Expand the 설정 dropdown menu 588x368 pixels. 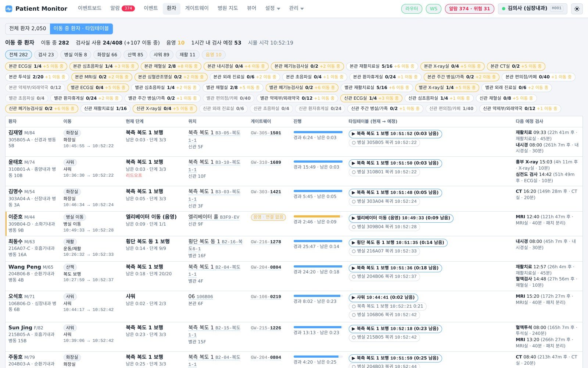tap(273, 8)
